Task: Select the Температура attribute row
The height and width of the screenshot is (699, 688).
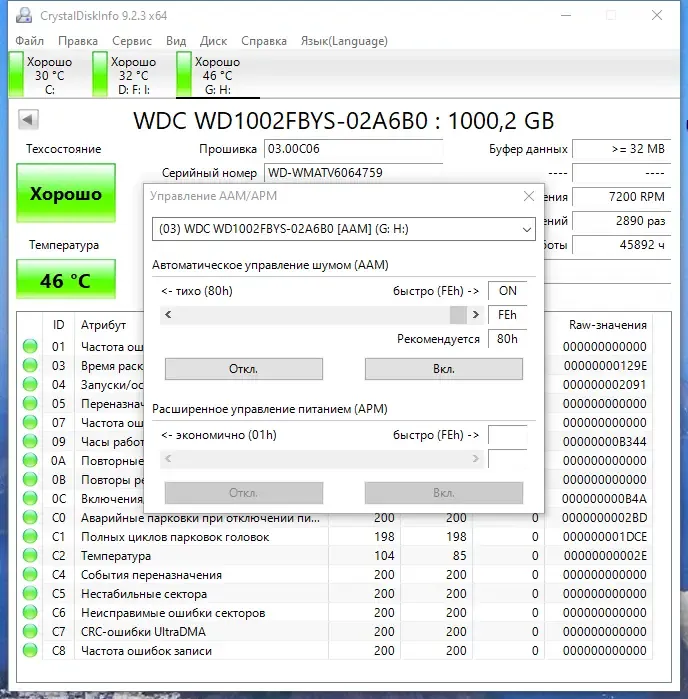Action: pos(337,556)
